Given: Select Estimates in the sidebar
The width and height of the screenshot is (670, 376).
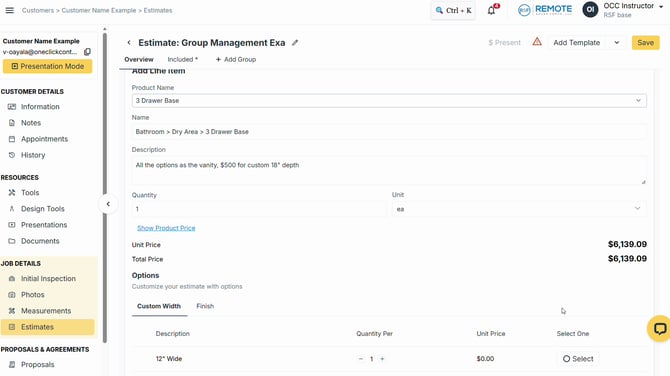Looking at the screenshot, I should click(x=47, y=327).
